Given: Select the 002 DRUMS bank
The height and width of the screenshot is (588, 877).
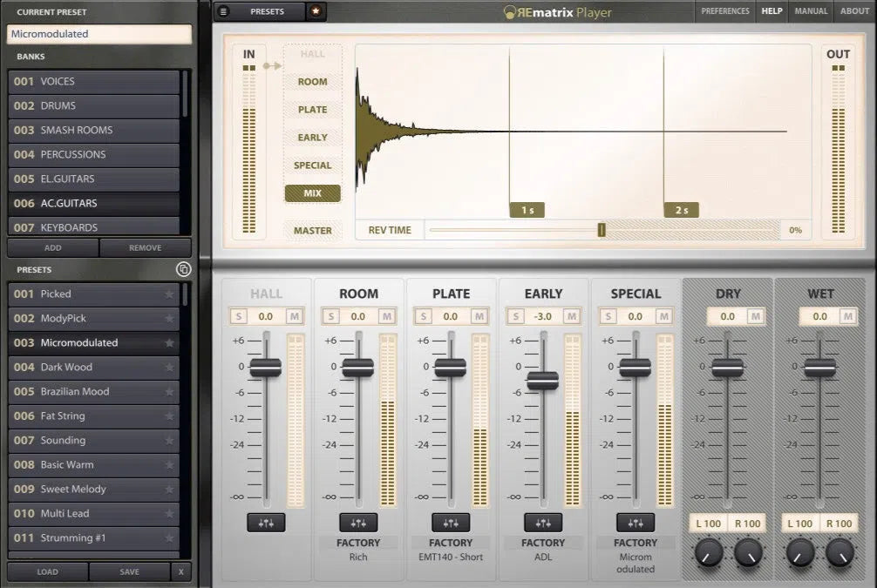Looking at the screenshot, I should 93,105.
